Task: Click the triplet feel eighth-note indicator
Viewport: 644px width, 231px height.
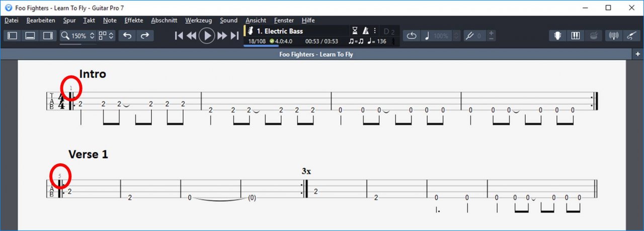Action: [356, 41]
